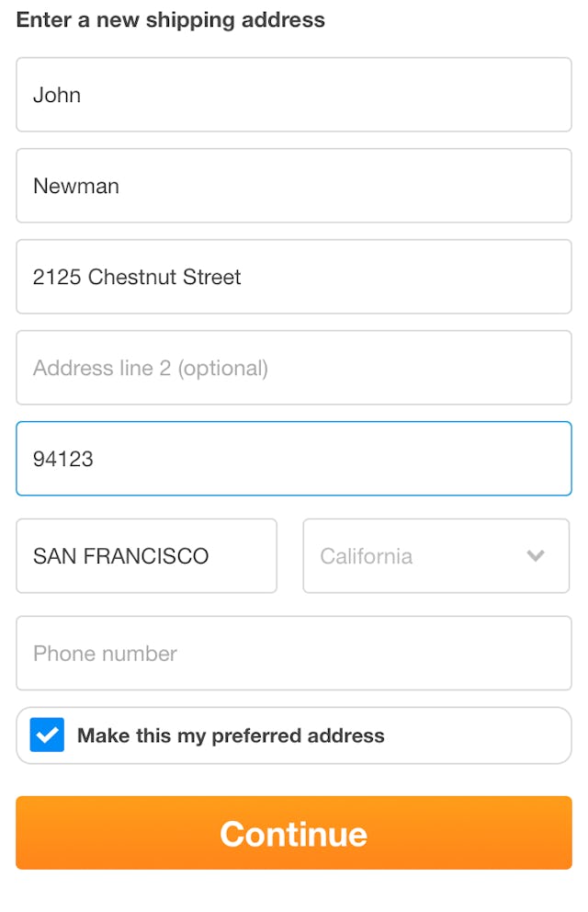Click the Enter a new shipping address heading
Viewport: 588px width, 912px height.
[170, 19]
